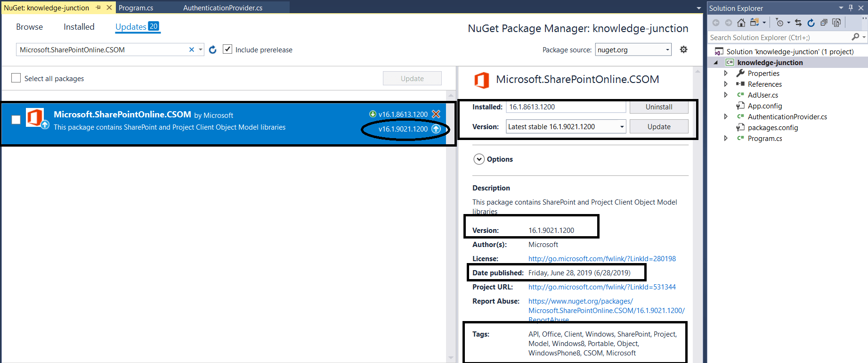The height and width of the screenshot is (363, 868).
Task: Click the packages.config file icon
Action: pyautogui.click(x=741, y=127)
